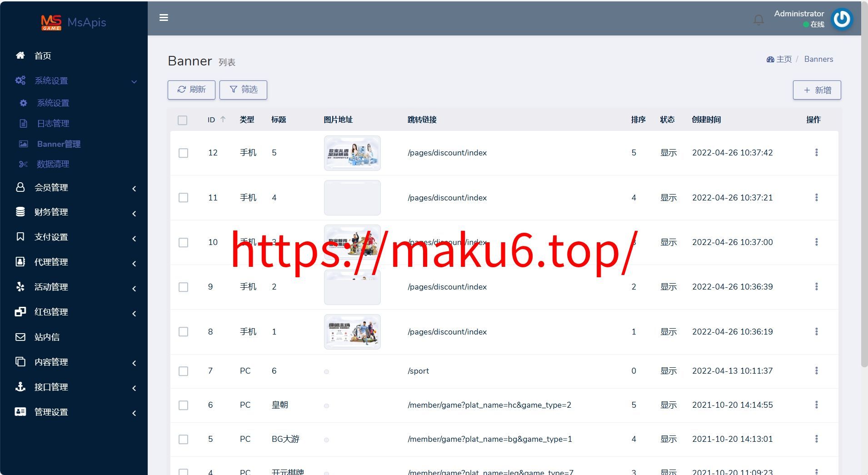
Task: Open 日志管理 in the sidebar
Action: [x=53, y=123]
